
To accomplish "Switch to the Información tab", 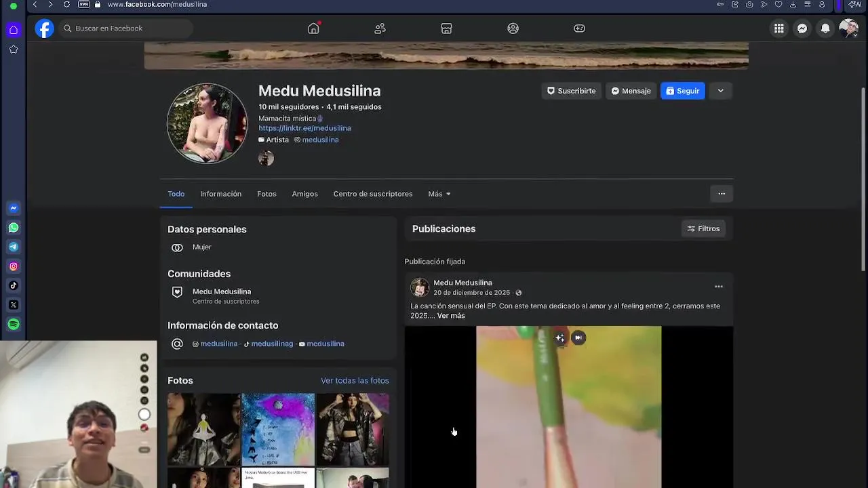I will point(220,194).
